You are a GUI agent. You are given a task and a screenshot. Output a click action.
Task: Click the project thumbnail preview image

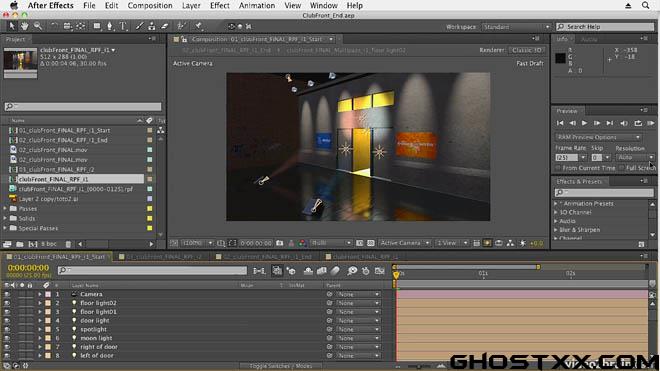coord(20,62)
